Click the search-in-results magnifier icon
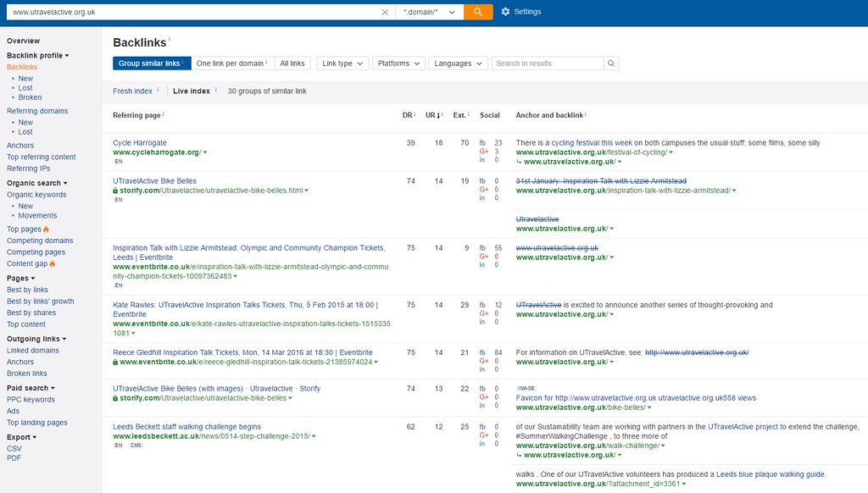The image size is (868, 493). 611,64
